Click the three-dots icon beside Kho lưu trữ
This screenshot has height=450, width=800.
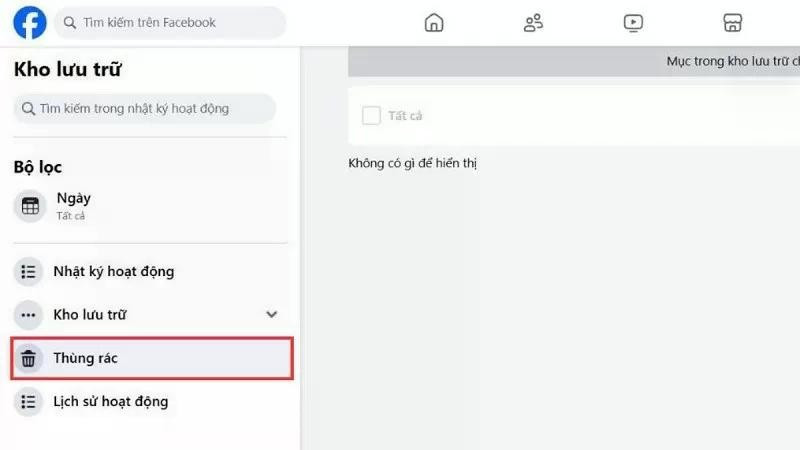[29, 315]
